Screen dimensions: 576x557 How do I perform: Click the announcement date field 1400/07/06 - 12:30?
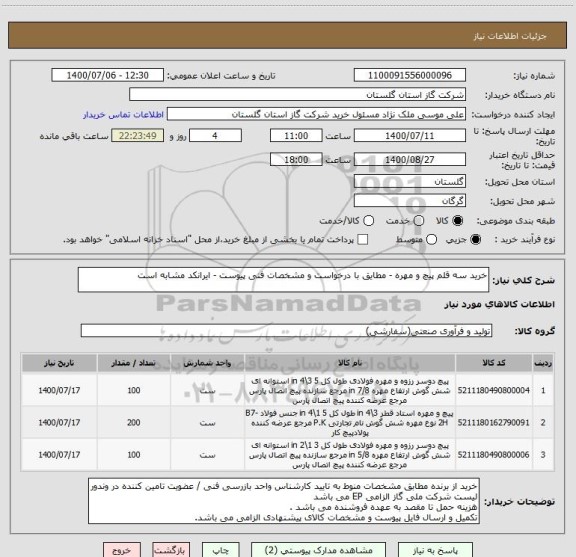tap(108, 75)
